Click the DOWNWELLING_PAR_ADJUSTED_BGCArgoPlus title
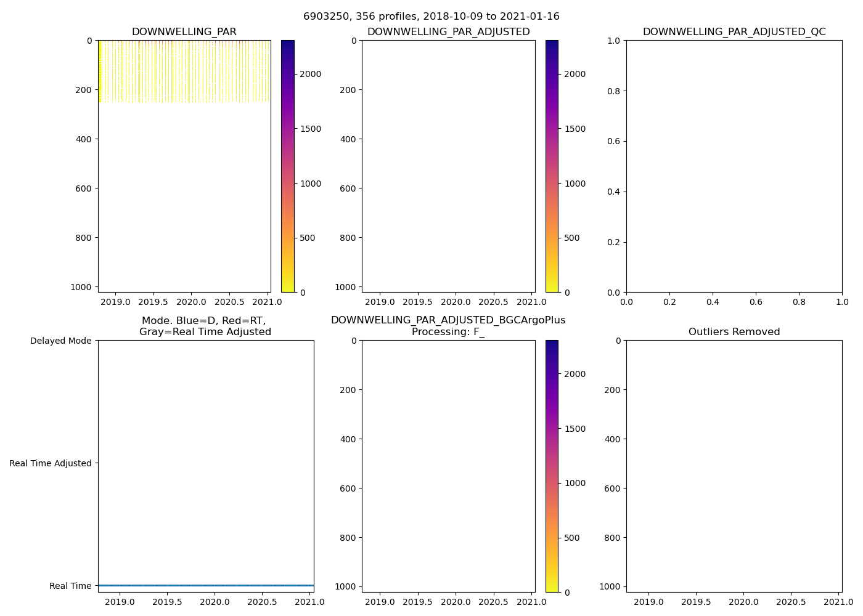This screenshot has height=616, width=863. [x=448, y=320]
